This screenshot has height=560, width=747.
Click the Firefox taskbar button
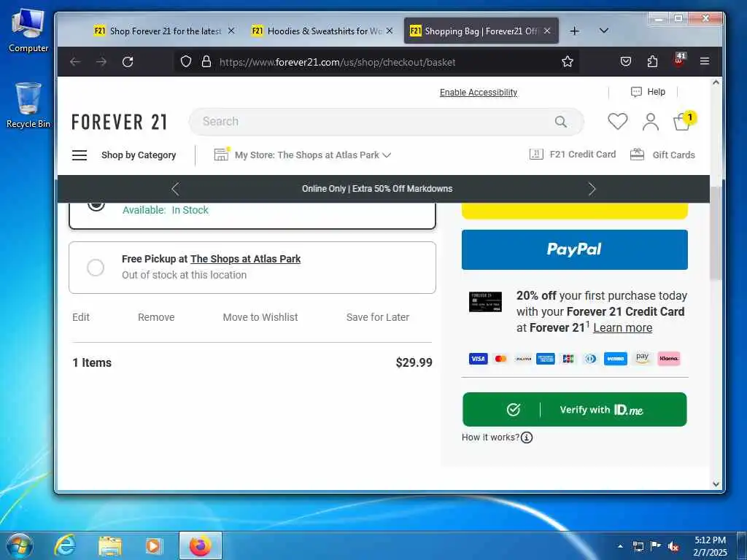click(x=201, y=545)
